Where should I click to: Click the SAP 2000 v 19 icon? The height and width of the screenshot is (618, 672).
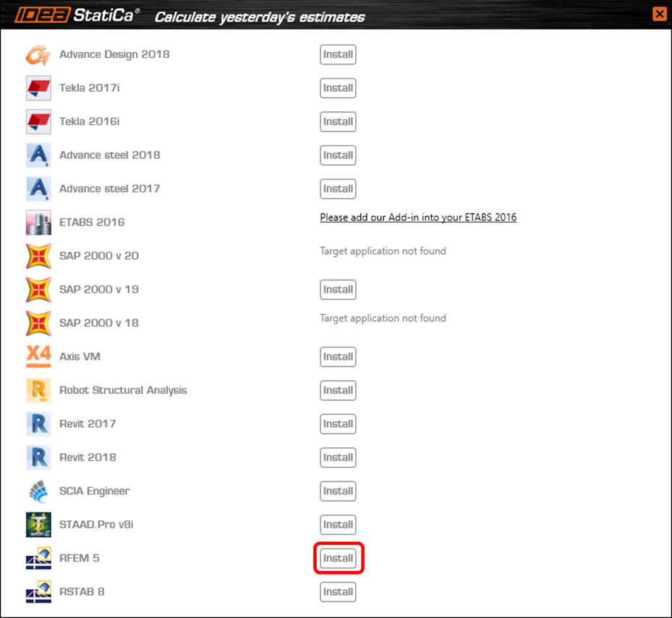[38, 290]
